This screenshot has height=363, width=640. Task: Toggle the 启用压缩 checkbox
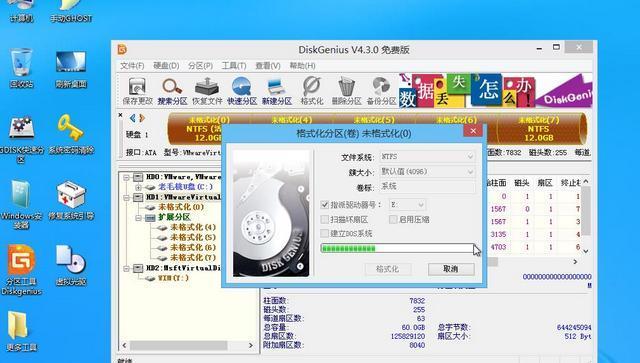coord(393,219)
